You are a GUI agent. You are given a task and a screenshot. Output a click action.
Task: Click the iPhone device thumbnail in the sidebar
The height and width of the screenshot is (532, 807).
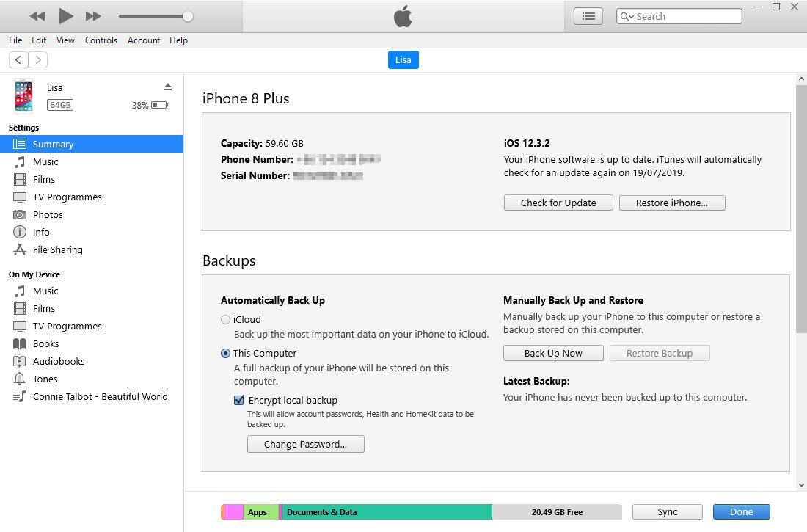tap(23, 95)
